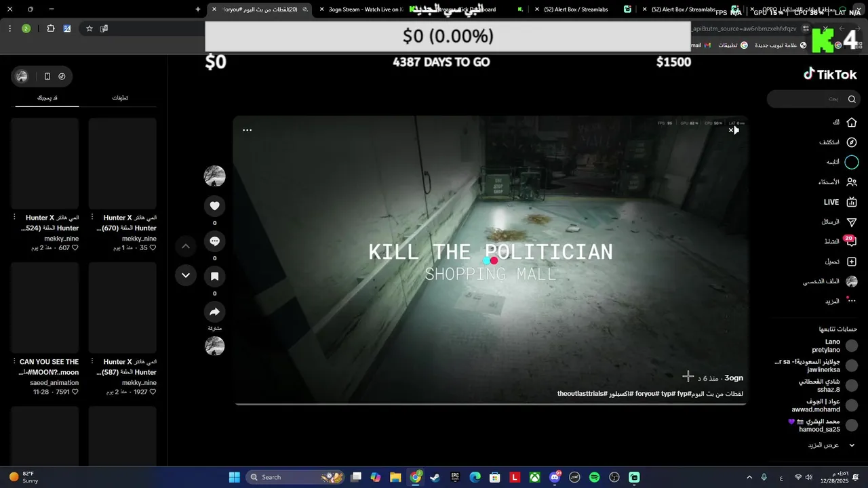Bookmark the video with the save icon
Viewport: 868px width, 488px height.
pos(214,277)
